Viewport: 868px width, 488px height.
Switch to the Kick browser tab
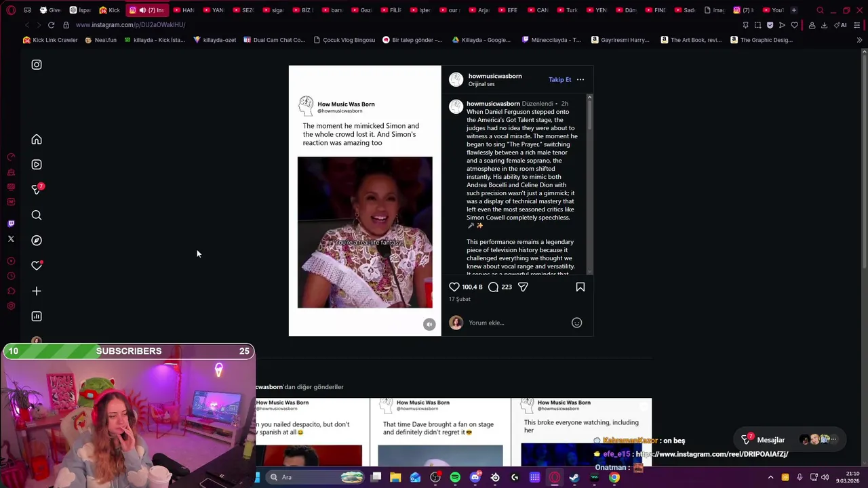coord(108,10)
